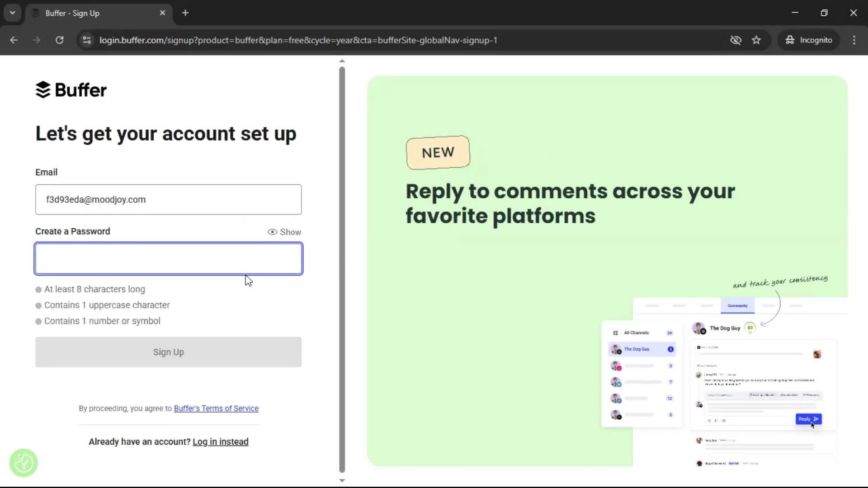
Task: Click the scrollbar down arrow
Action: (342, 480)
